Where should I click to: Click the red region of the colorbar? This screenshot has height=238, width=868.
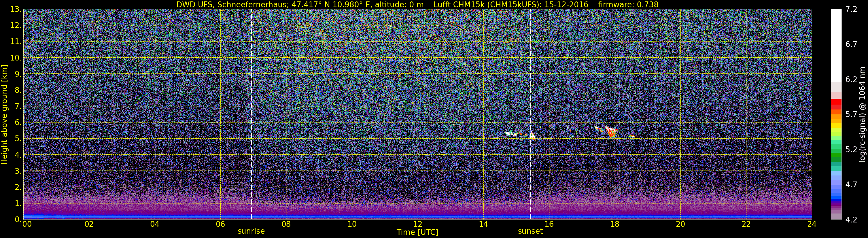(836, 104)
